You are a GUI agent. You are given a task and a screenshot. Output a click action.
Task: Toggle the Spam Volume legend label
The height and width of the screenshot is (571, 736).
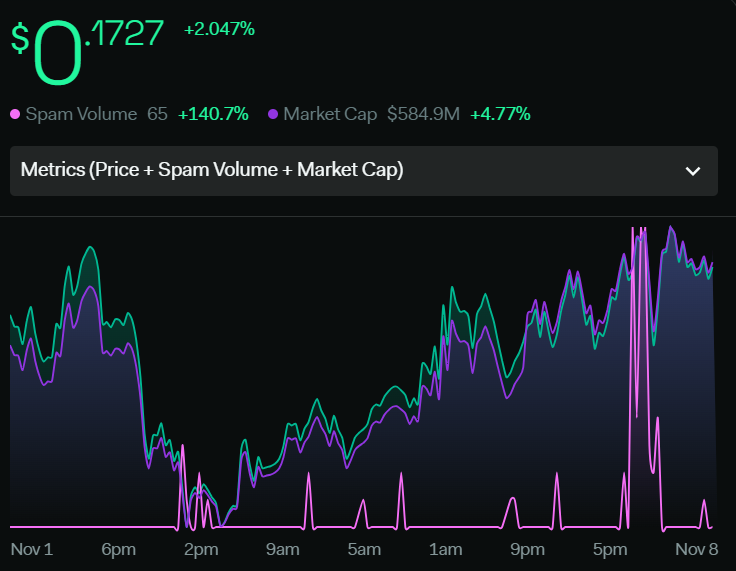pos(81,114)
